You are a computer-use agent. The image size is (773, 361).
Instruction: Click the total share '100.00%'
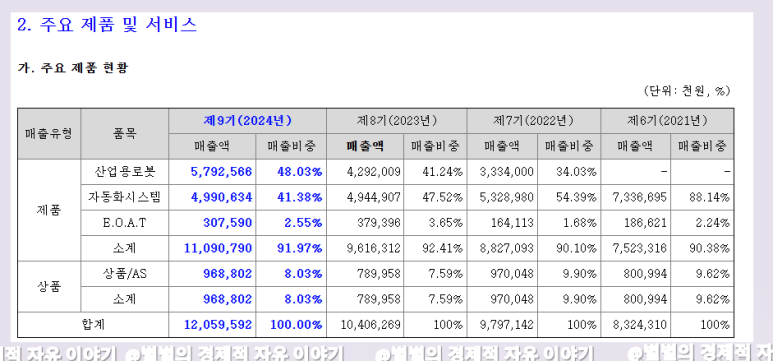point(296,325)
